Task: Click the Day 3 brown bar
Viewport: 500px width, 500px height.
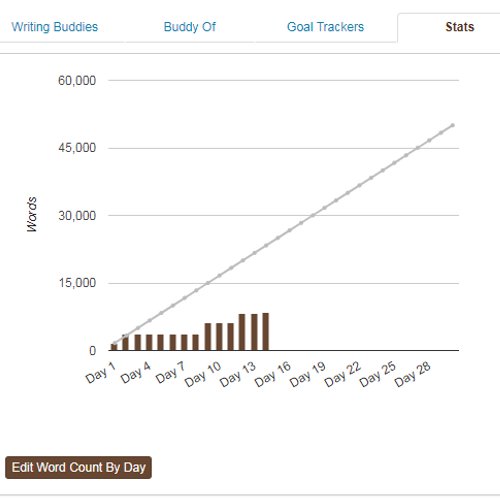Action: tap(137, 342)
